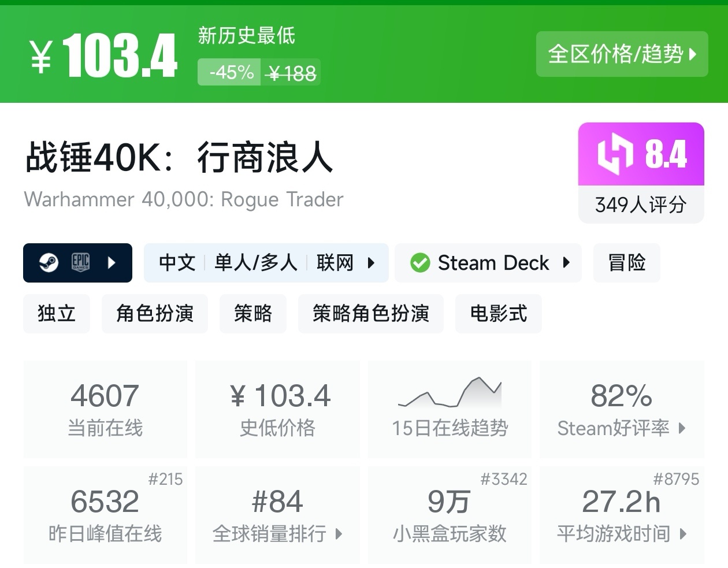Click the ¥103.4 史低价格 stat card

coord(277,409)
